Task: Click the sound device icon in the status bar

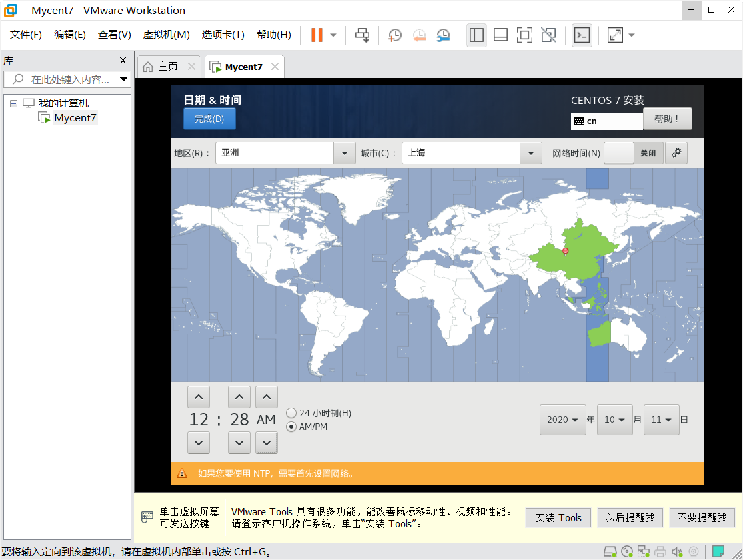Action: 676,551
